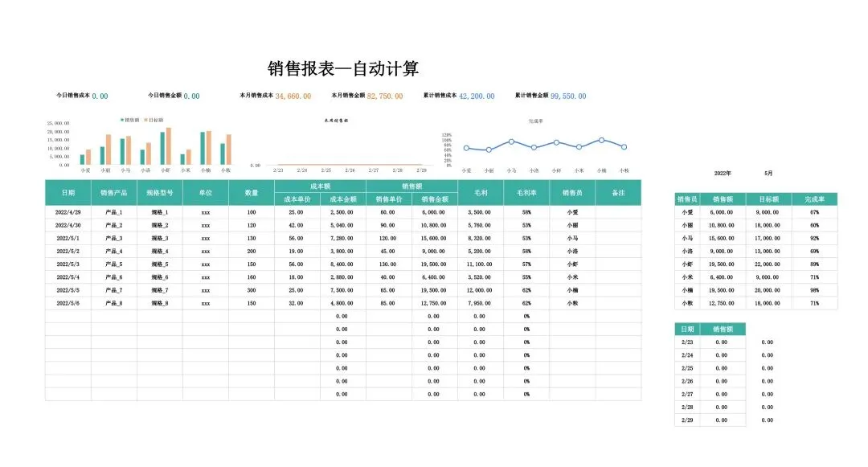
Task: Click the 完成率 line chart title
Action: click(x=535, y=121)
